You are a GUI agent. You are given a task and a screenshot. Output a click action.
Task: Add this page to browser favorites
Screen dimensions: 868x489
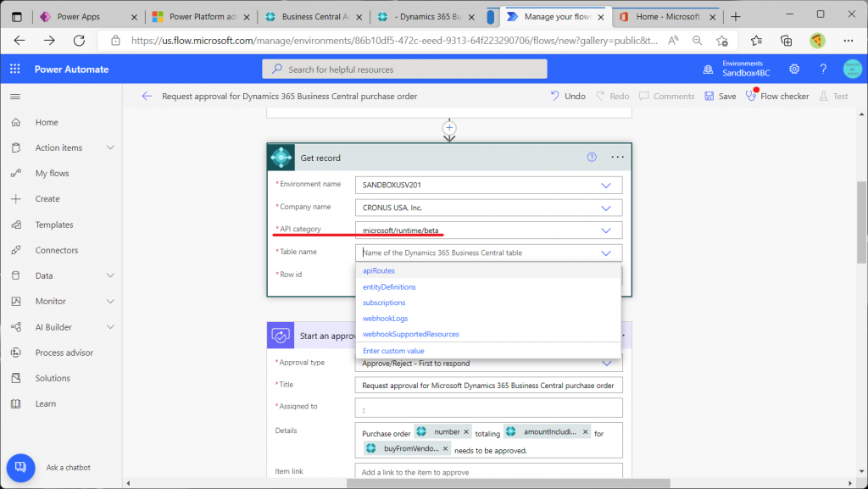tap(722, 41)
